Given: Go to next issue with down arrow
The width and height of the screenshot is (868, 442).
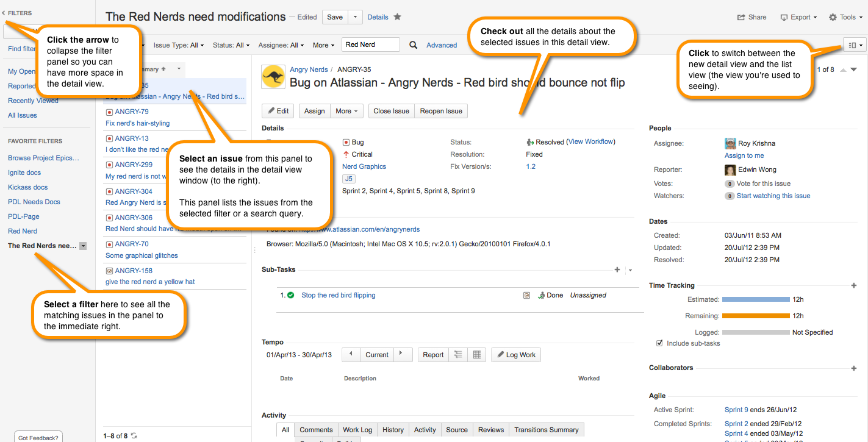Looking at the screenshot, I should coord(854,70).
